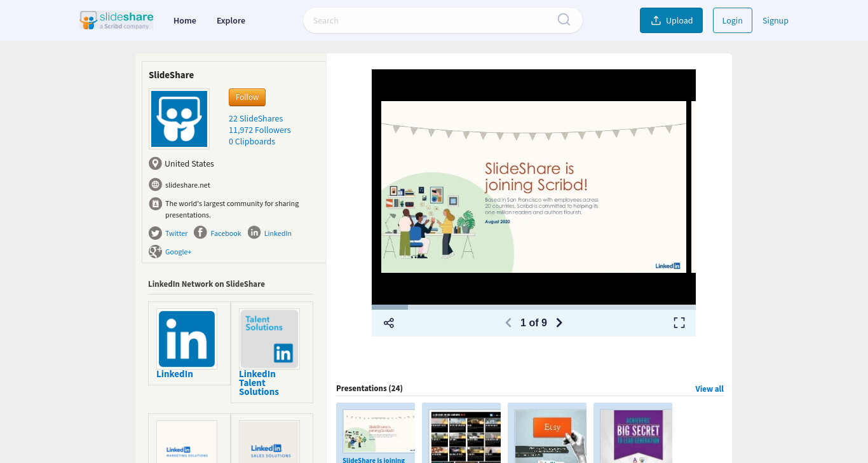Open Explore in navigation
Image resolution: width=868 pixels, height=463 pixels.
click(231, 20)
